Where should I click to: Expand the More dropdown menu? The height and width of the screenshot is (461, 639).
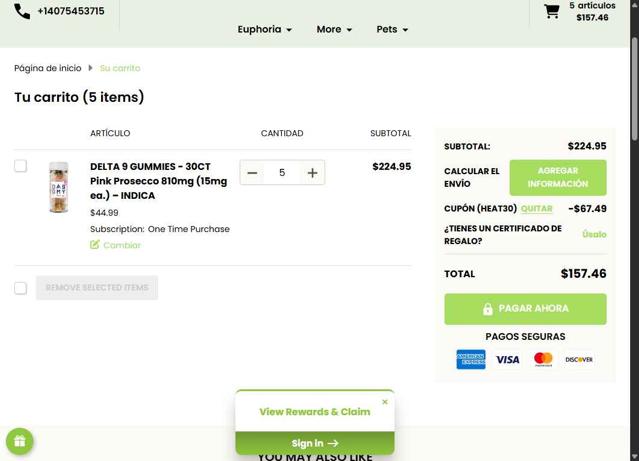[334, 29]
